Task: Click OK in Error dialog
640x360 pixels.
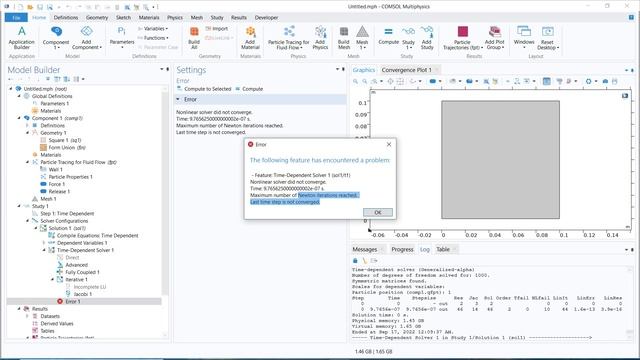Action: pos(378,212)
